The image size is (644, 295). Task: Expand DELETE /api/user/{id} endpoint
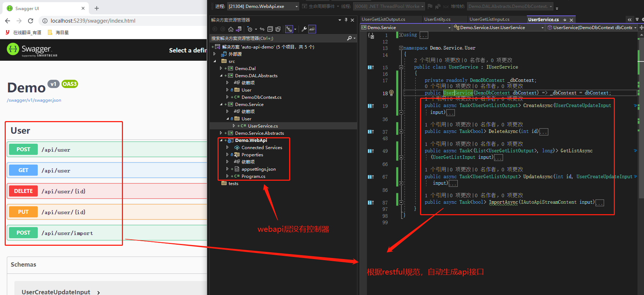tap(107, 191)
